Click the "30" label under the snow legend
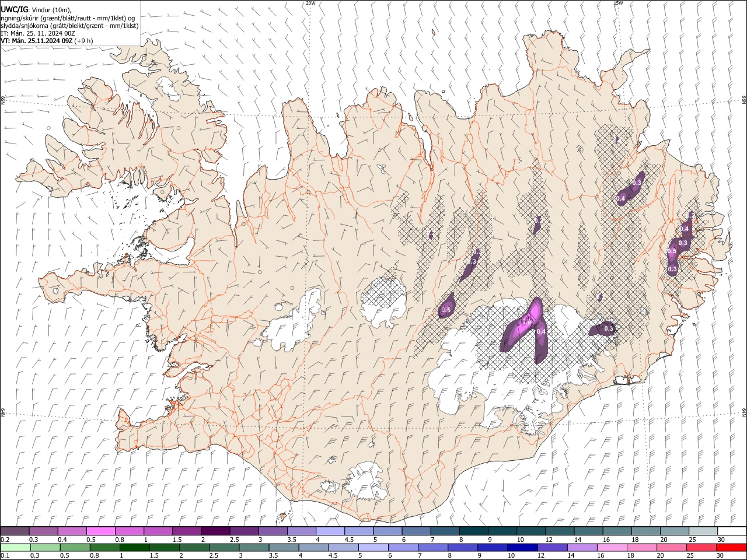 [x=721, y=540]
